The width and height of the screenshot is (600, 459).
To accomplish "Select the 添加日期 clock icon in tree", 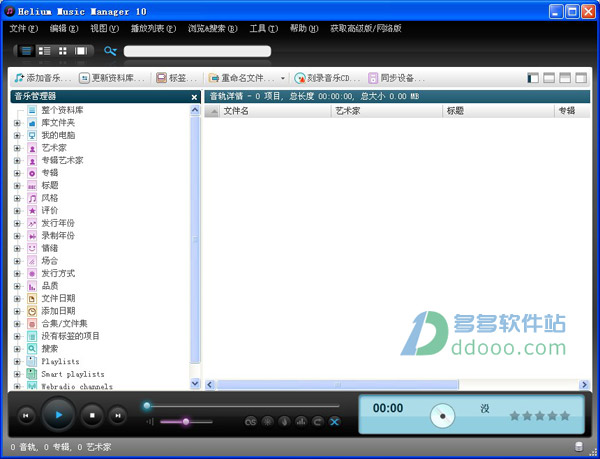I will tap(32, 311).
